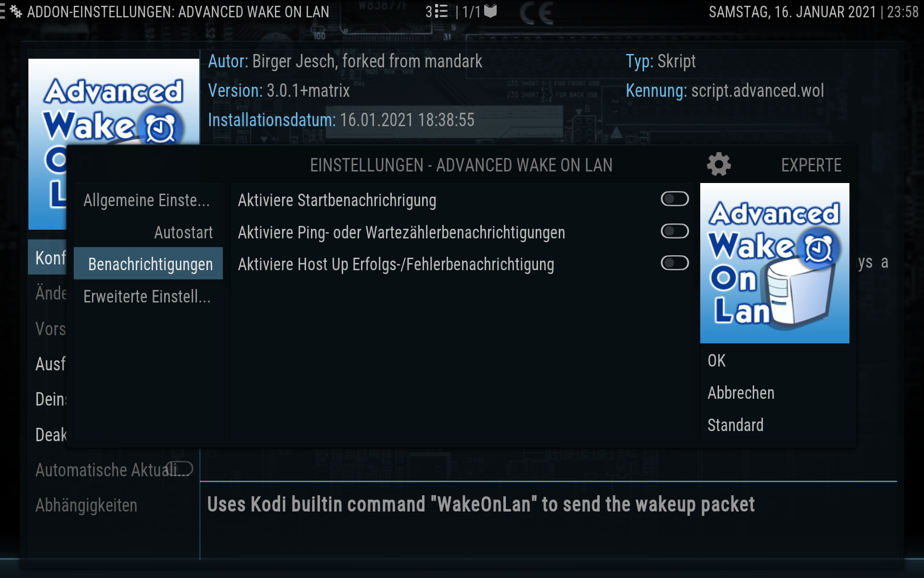Click the Aktiviere Startbenachrichtigung setting label

pos(337,200)
